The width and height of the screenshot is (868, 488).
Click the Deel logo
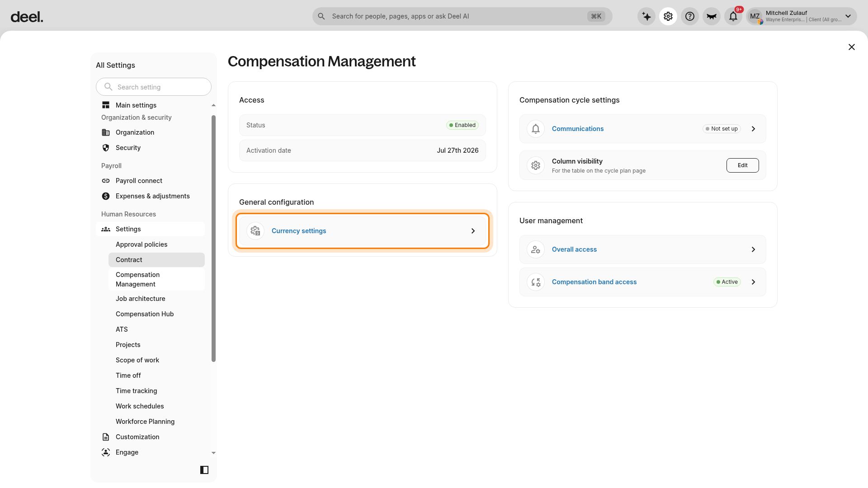click(27, 17)
